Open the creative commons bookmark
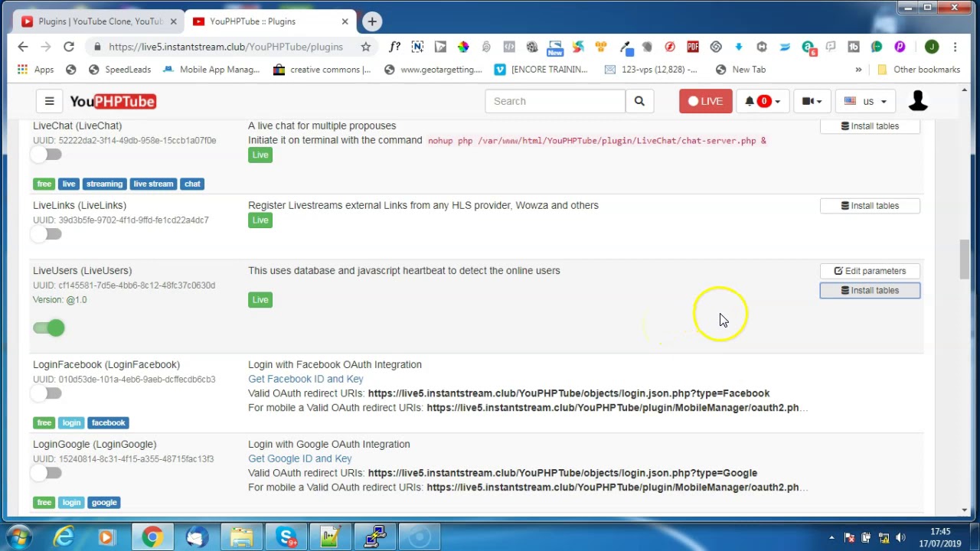 click(x=322, y=70)
